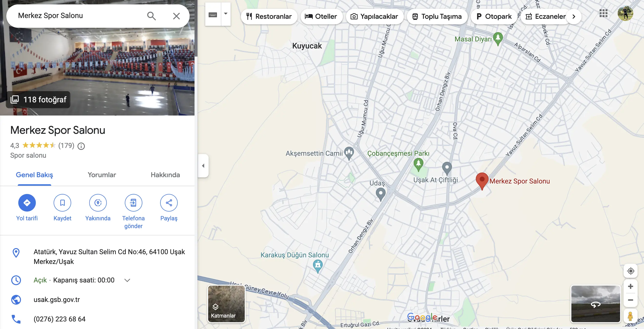The image size is (644, 329).
Task: Open the Google apps grid icon
Action: coord(604,13)
